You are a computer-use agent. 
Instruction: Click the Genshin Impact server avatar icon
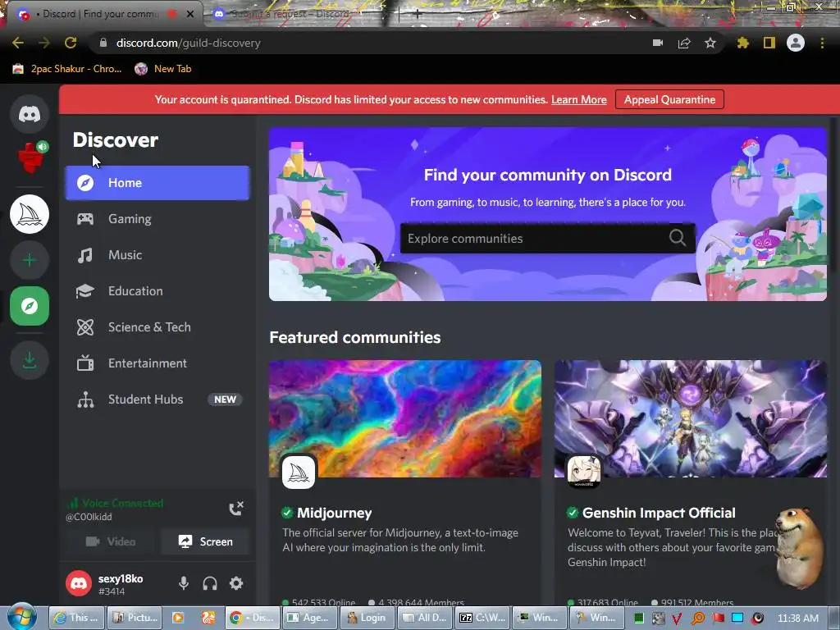pos(584,472)
